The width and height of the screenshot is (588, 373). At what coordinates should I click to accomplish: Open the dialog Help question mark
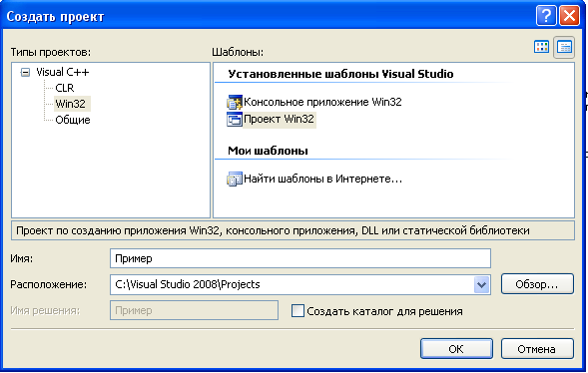(x=546, y=16)
